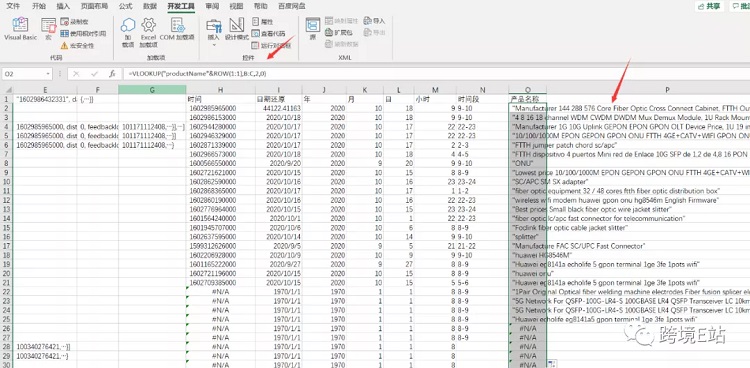Switch to the 页面布局 tab
750x368 pixels.
[94, 6]
